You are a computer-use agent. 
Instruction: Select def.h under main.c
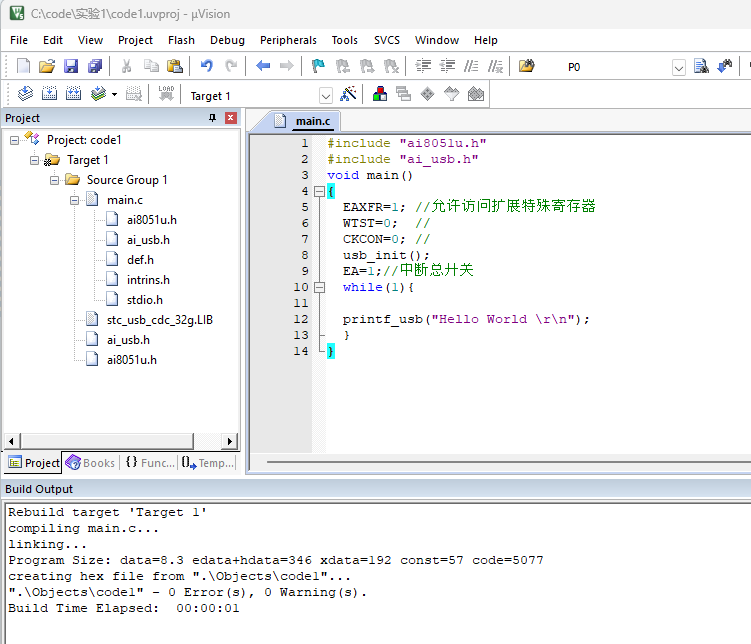coord(140,260)
